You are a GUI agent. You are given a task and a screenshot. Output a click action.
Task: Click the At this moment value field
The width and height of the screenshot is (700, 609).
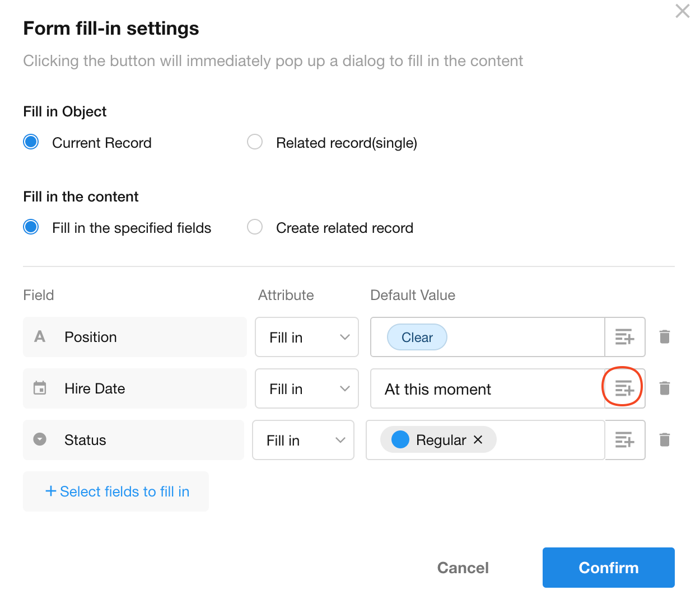tap(486, 388)
